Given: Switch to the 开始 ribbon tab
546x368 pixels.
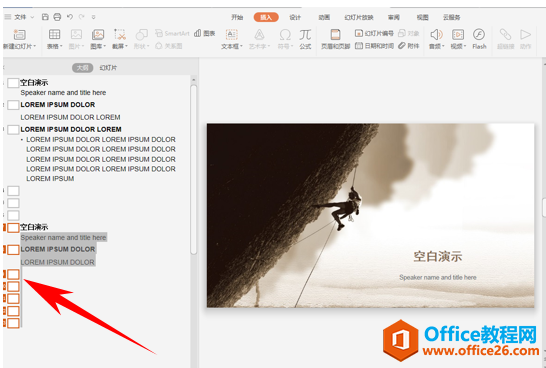Looking at the screenshot, I should tap(237, 17).
